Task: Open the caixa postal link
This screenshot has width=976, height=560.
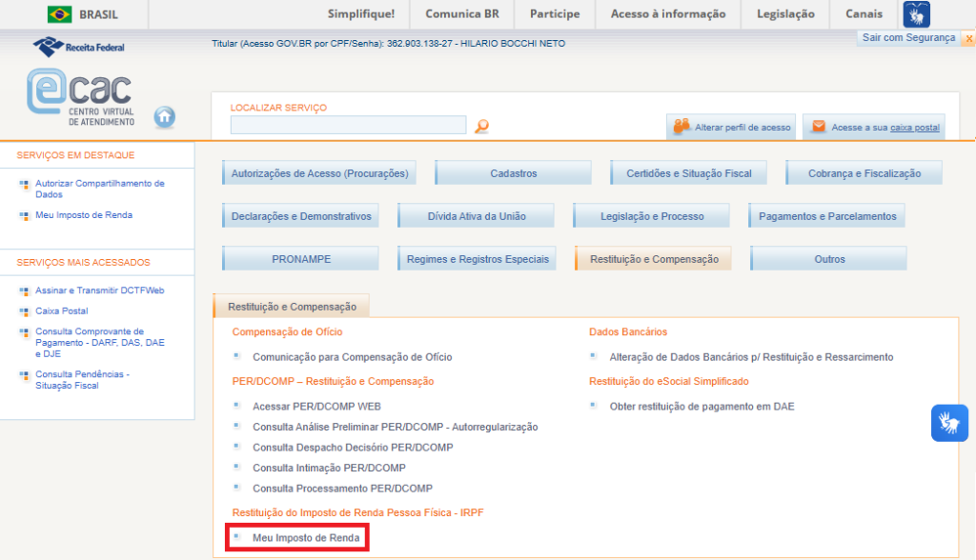Action: [x=914, y=128]
